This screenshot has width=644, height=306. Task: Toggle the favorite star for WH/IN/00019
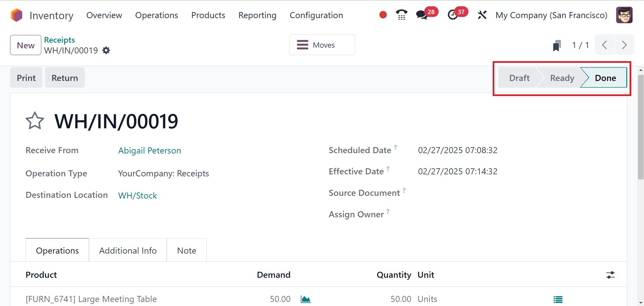[x=35, y=121]
